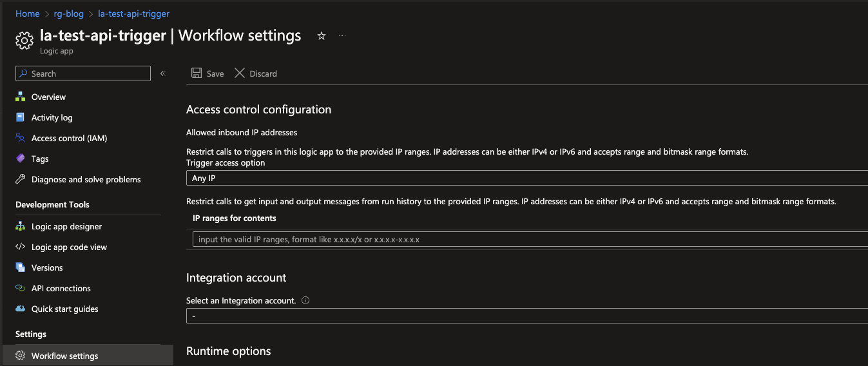868x366 pixels.
Task: Select Logic app code view
Action: [69, 247]
